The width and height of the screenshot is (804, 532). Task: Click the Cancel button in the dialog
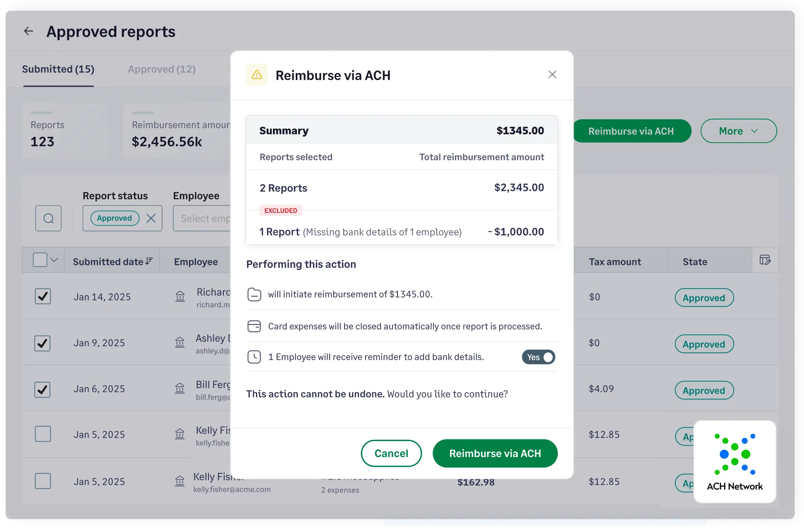tap(391, 453)
